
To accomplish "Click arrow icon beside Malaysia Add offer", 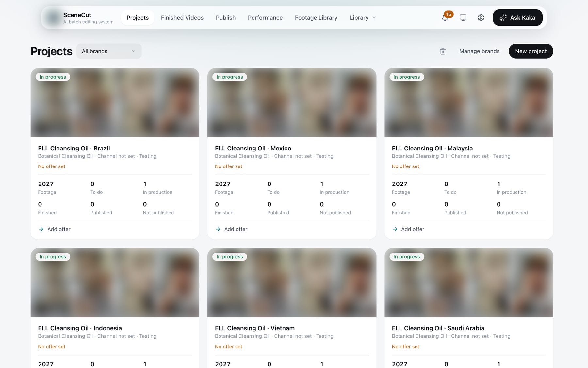I will coord(395,229).
